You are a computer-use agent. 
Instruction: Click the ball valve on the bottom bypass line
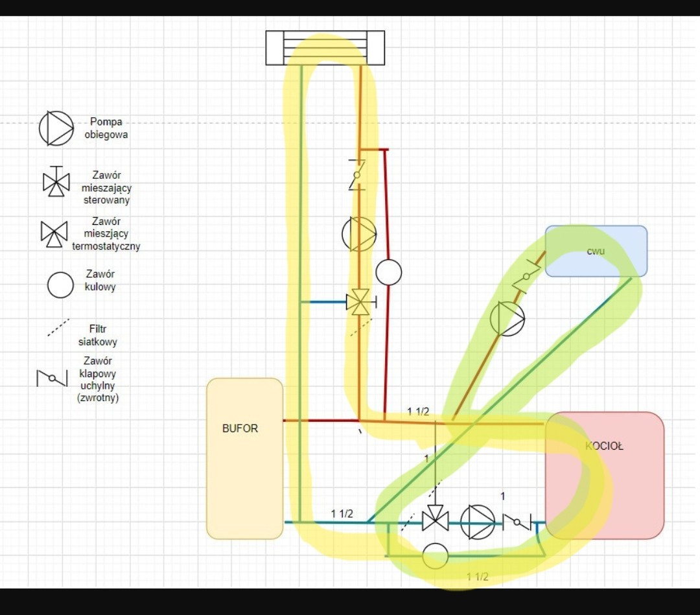pos(436,556)
